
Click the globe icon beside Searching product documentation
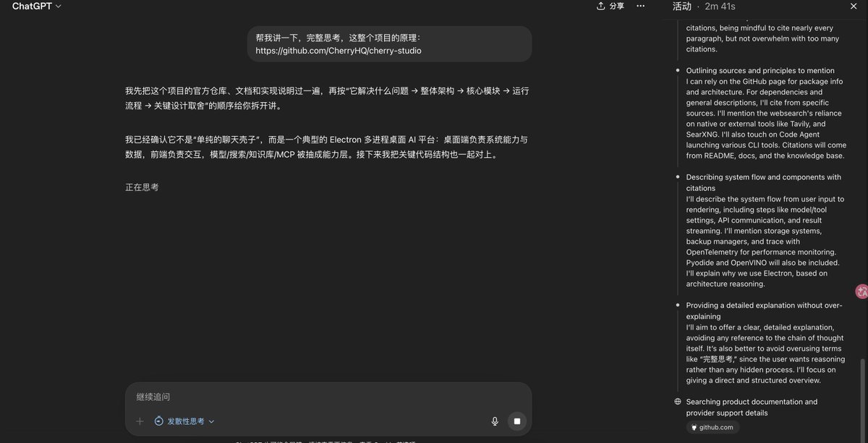pos(678,402)
